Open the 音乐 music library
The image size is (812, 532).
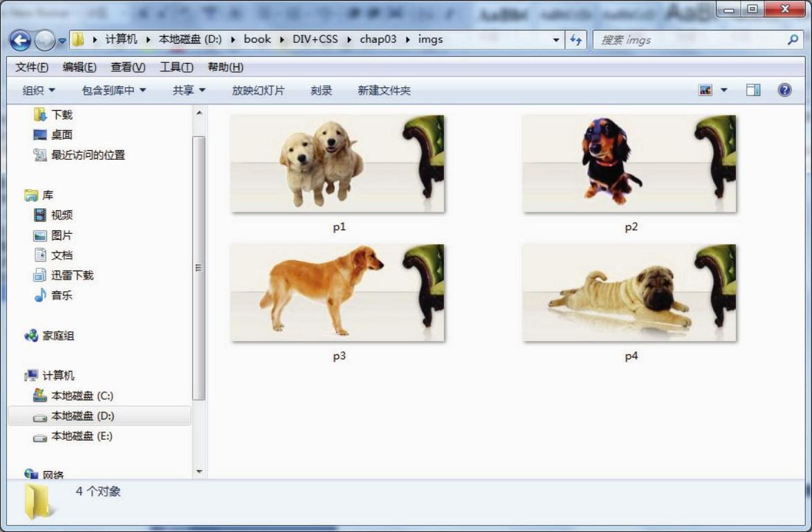coord(62,295)
